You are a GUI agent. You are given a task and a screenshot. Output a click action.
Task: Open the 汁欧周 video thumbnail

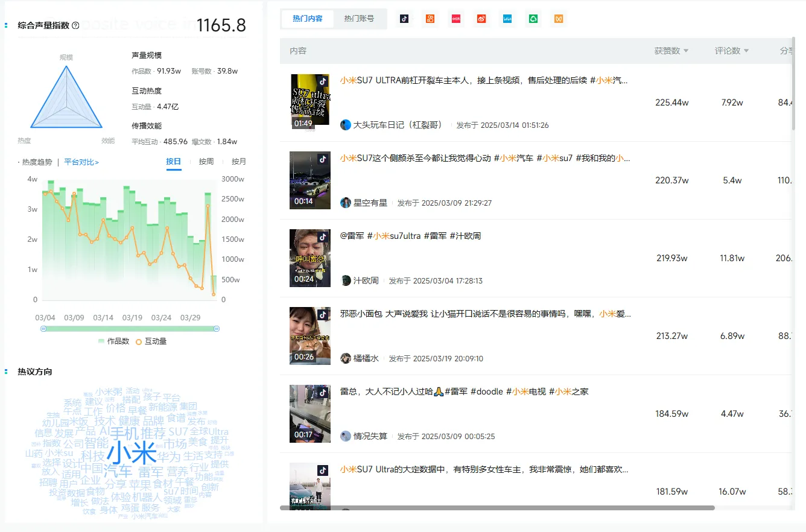pyautogui.click(x=310, y=258)
